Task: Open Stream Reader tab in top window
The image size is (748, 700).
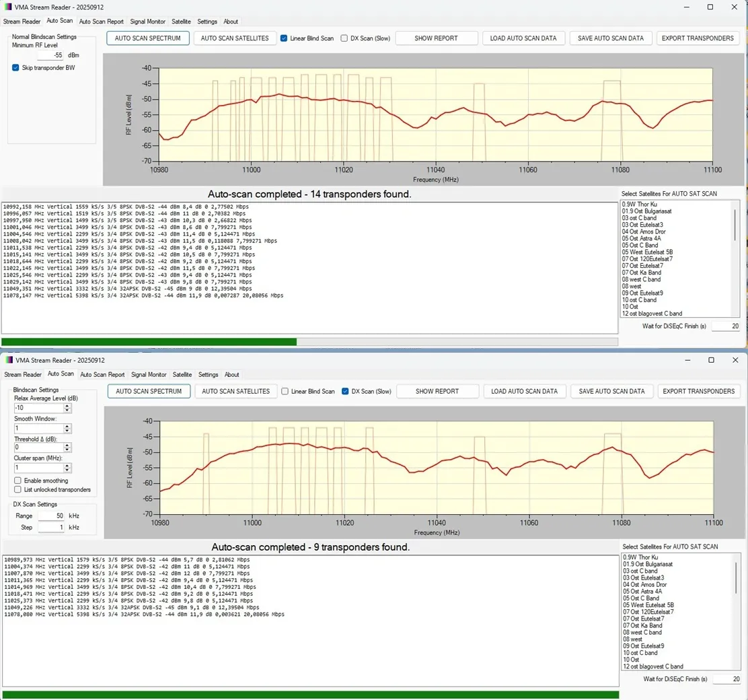Action: click(x=22, y=22)
